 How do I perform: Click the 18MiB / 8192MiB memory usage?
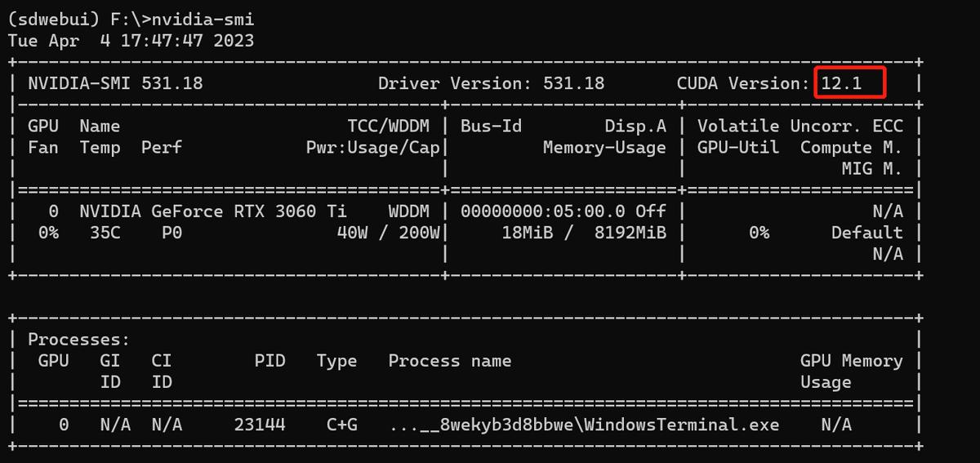pyautogui.click(x=583, y=232)
